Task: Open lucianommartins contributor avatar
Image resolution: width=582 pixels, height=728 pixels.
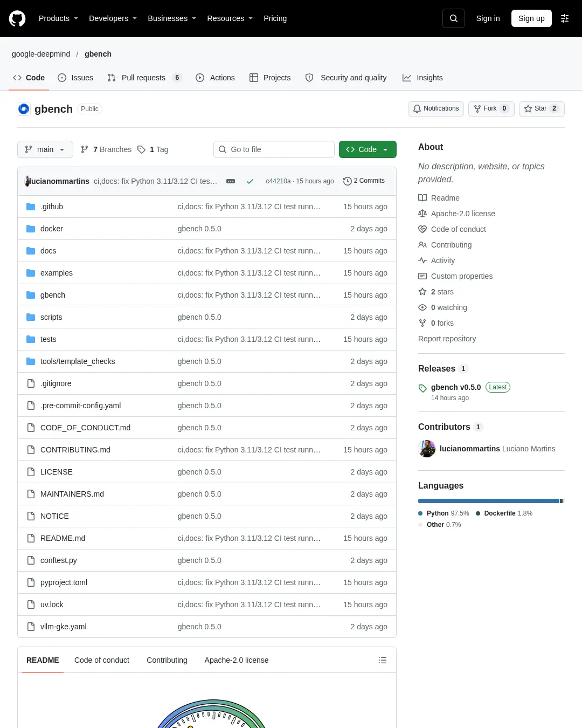Action: click(x=427, y=449)
